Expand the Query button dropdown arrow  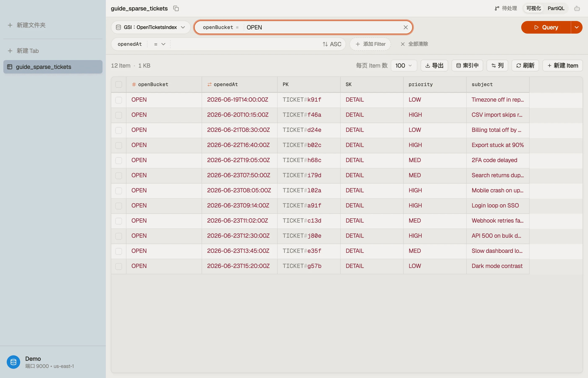coord(576,27)
